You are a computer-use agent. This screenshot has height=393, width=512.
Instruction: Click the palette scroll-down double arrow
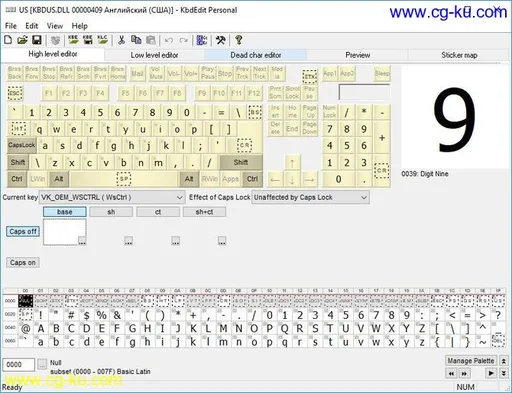(x=503, y=373)
